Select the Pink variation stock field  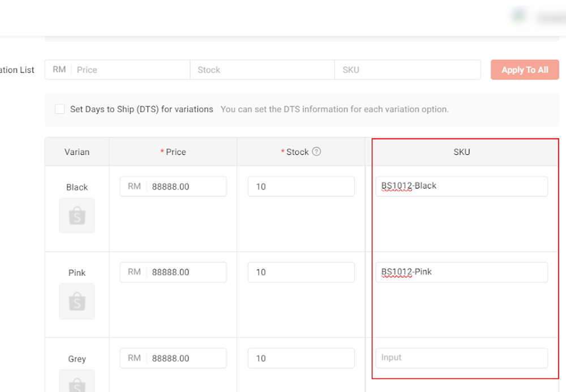(x=301, y=272)
